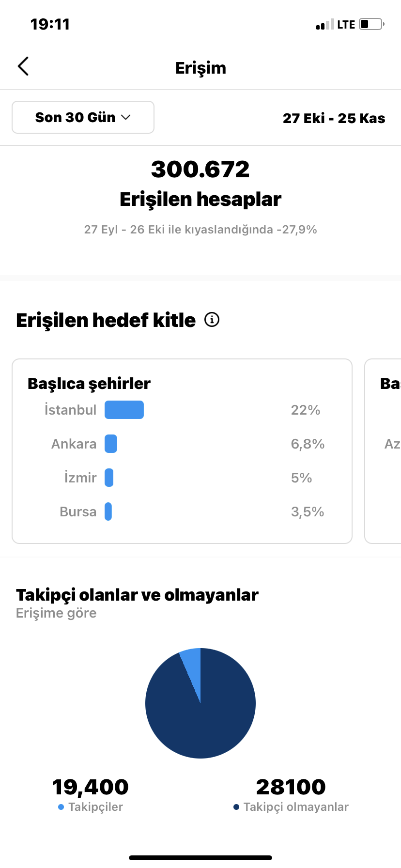This screenshot has width=401, height=868.
Task: Switch to the partially visible next audience card
Action: pyautogui.click(x=383, y=451)
